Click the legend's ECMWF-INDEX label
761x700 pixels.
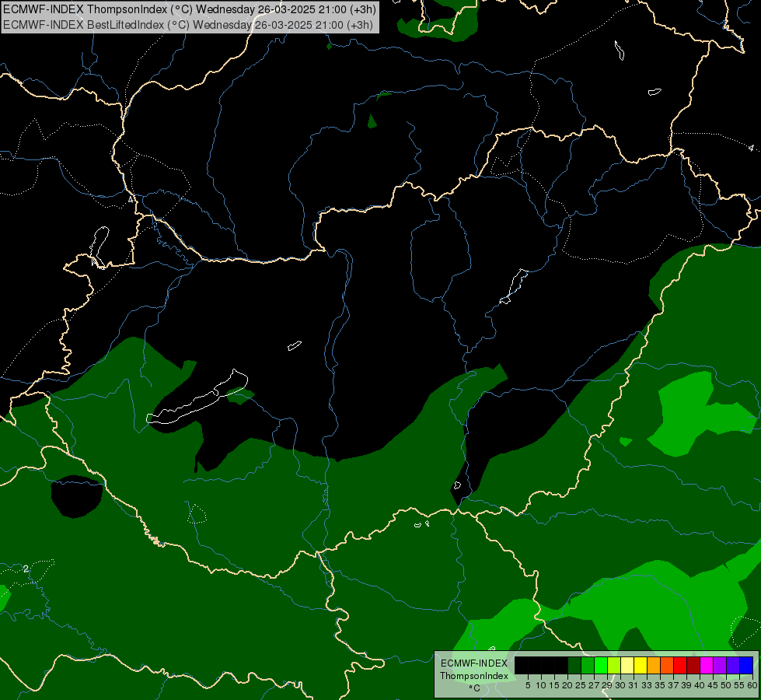[474, 663]
